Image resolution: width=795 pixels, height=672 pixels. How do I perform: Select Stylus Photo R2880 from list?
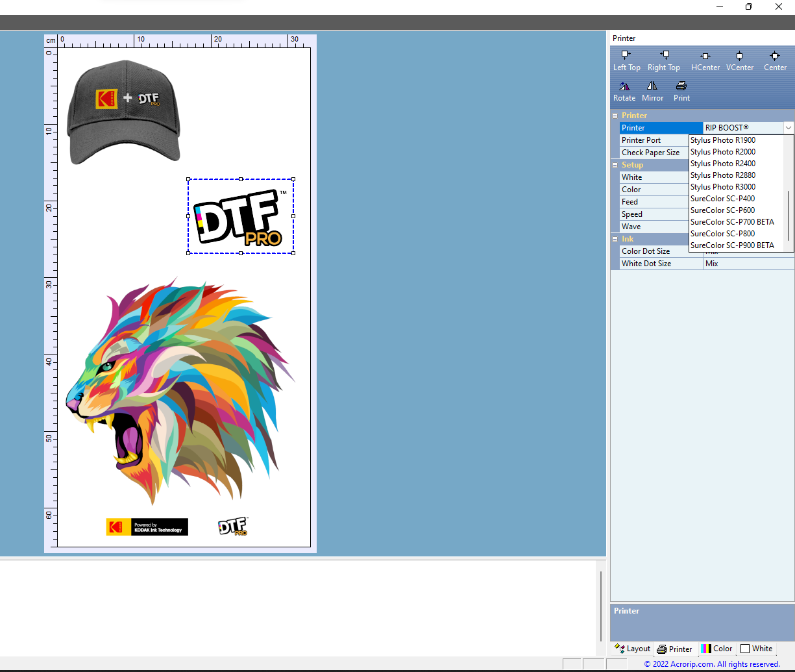point(722,175)
